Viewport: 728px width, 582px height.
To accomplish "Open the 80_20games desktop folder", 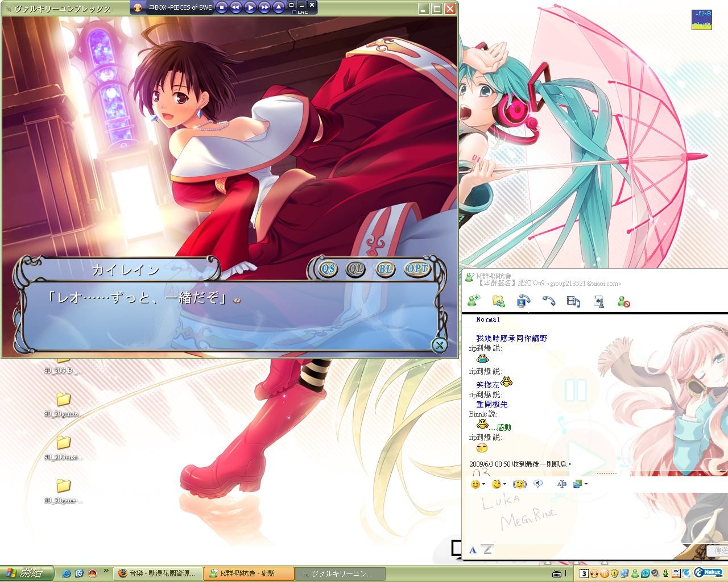I will tap(63, 404).
